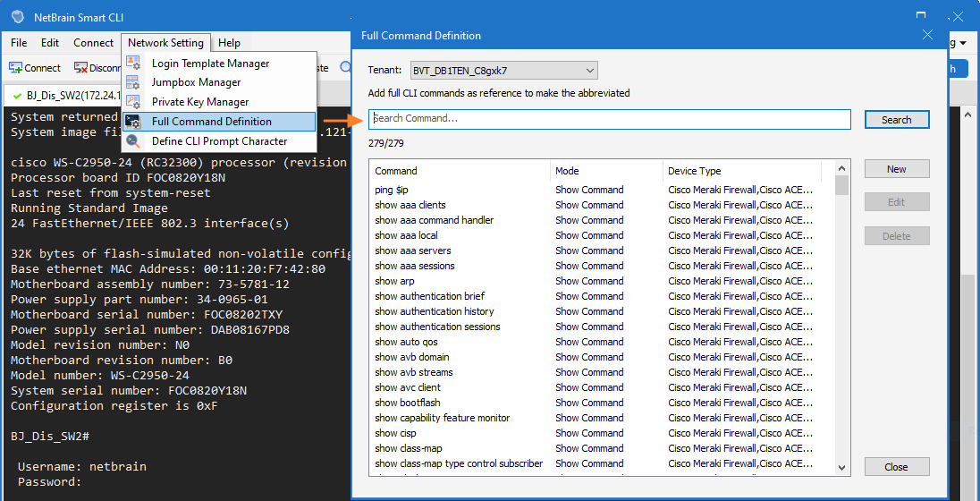Click the command list scrollbar thumb
This screenshot has width=980, height=501.
[x=841, y=186]
